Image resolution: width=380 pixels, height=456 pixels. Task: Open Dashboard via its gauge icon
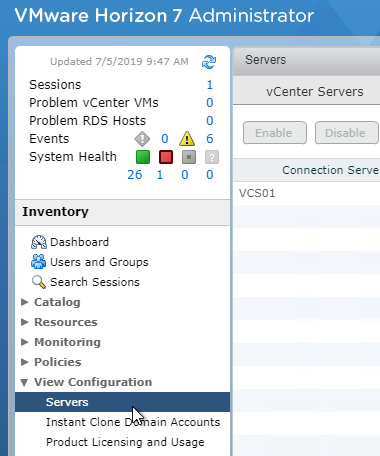(x=39, y=242)
